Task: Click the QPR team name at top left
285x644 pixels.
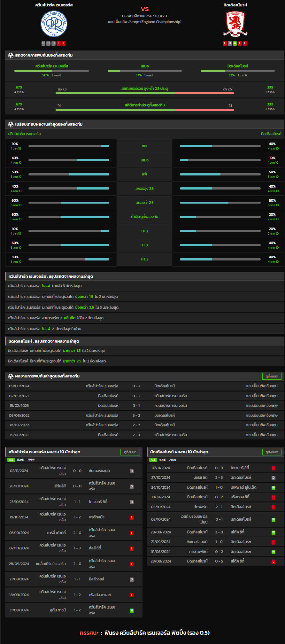Action: click(54, 5)
